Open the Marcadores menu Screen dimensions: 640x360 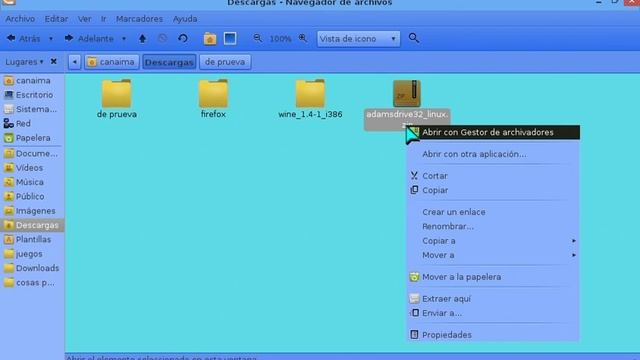click(x=139, y=19)
